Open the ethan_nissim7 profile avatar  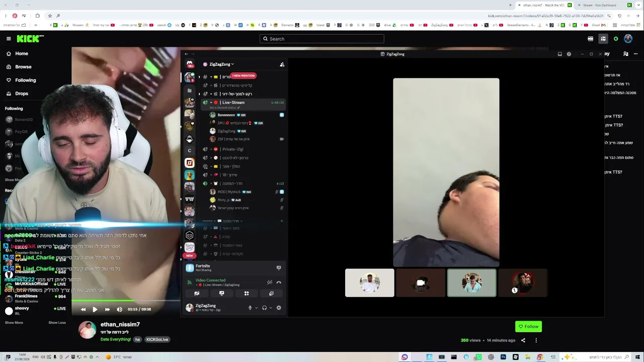coord(87,330)
